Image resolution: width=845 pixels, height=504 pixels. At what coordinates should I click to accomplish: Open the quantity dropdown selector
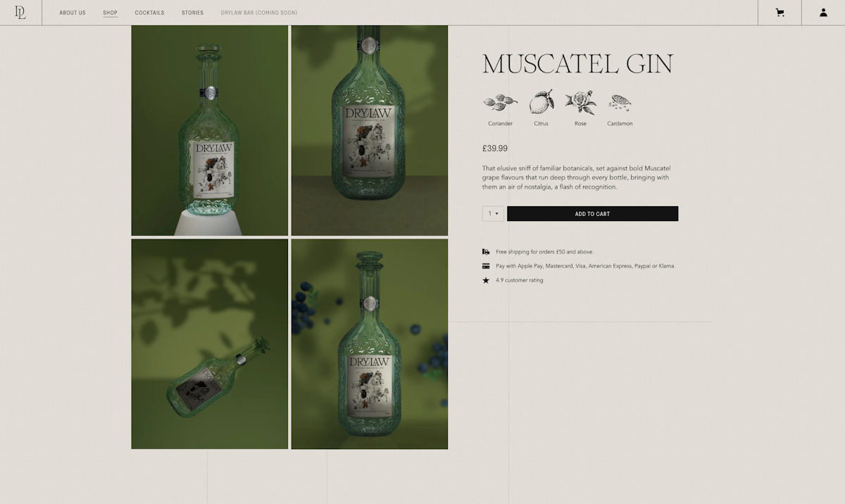(493, 214)
